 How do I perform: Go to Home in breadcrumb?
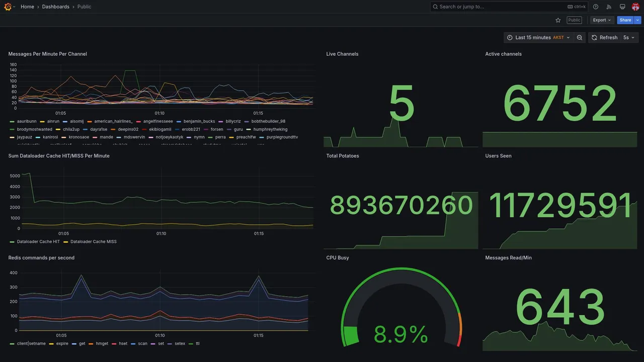coord(27,7)
